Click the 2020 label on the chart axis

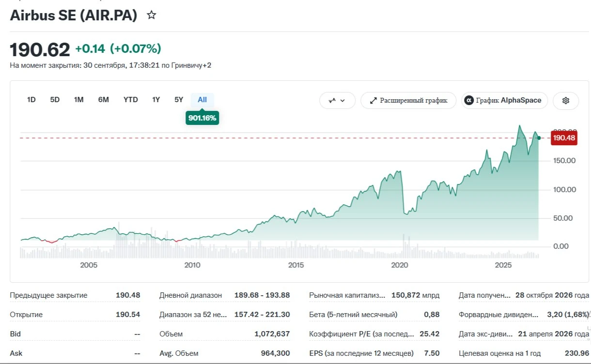tap(400, 265)
